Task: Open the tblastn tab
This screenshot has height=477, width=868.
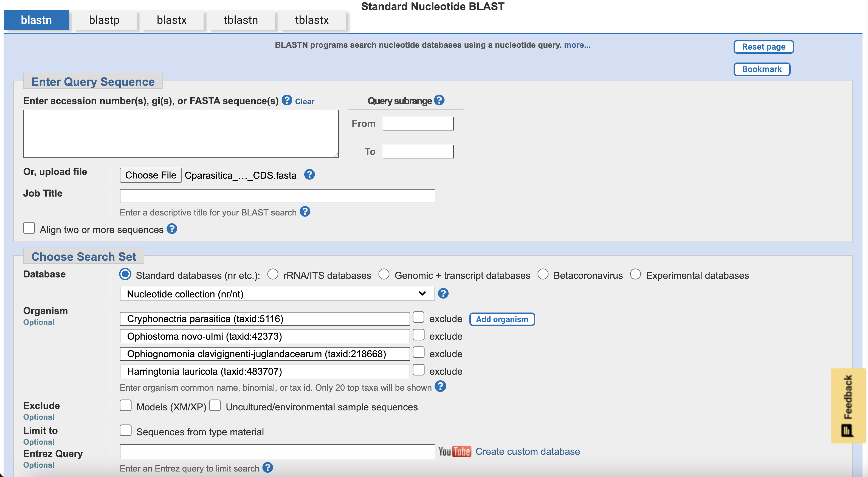Action: point(241,20)
